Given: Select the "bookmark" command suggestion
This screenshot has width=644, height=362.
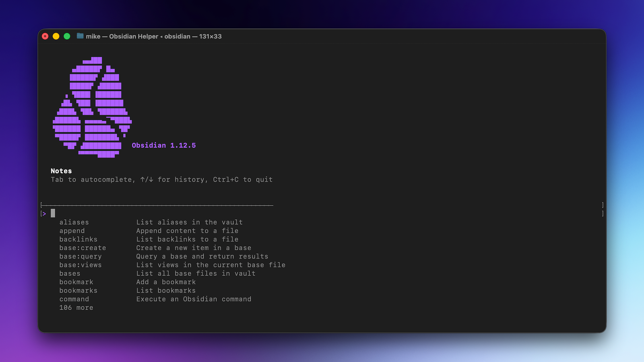Looking at the screenshot, I should pyautogui.click(x=76, y=282).
